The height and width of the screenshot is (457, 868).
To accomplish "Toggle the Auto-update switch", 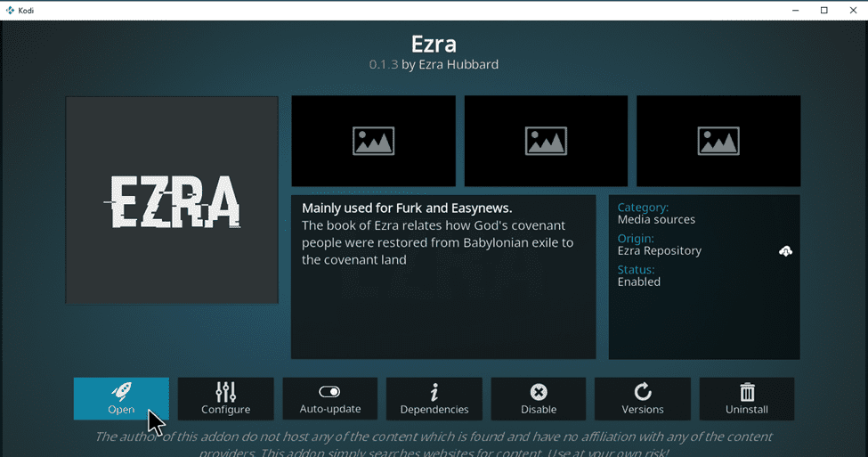I will [330, 399].
